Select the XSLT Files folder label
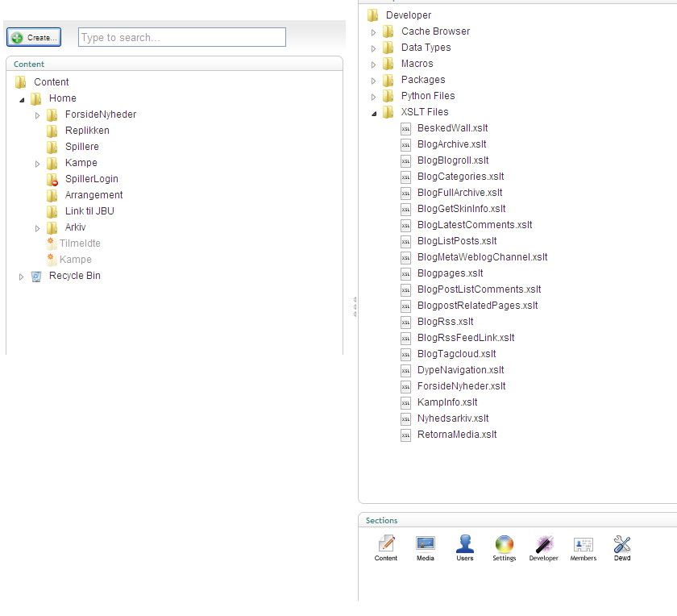This screenshot has width=677, height=616. point(425,112)
